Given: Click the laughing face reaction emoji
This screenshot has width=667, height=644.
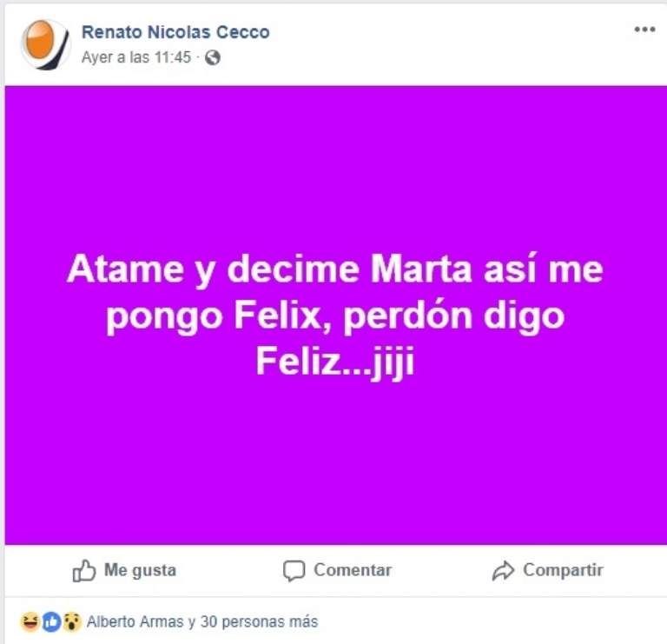Looking at the screenshot, I should point(30,621).
